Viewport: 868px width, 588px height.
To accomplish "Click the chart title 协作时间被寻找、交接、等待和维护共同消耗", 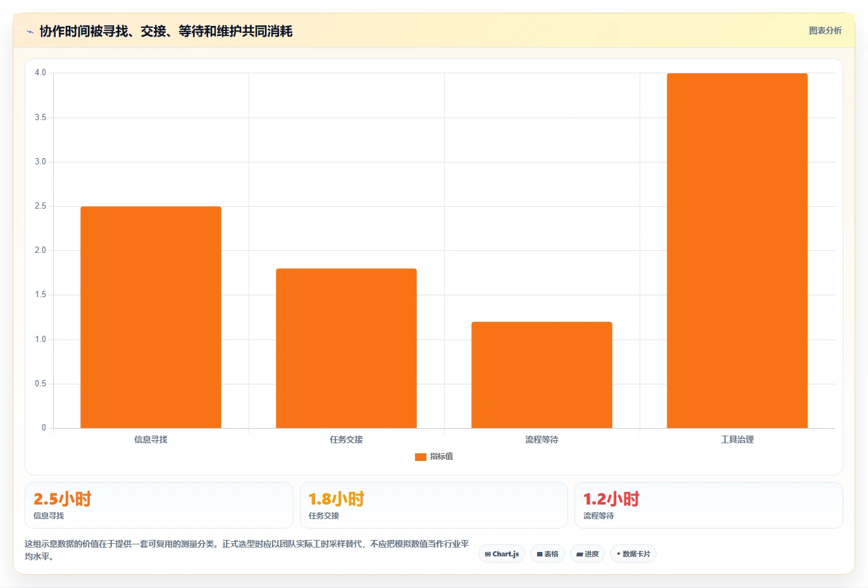I will click(166, 32).
